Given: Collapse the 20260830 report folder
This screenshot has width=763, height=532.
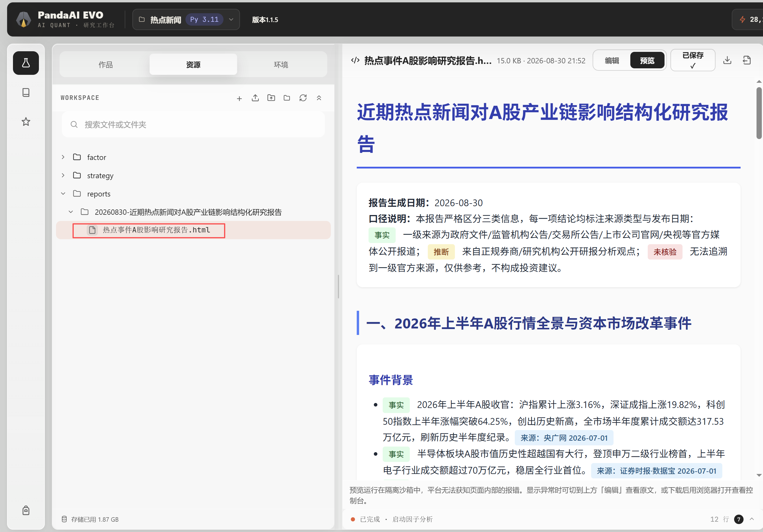Looking at the screenshot, I should [71, 212].
